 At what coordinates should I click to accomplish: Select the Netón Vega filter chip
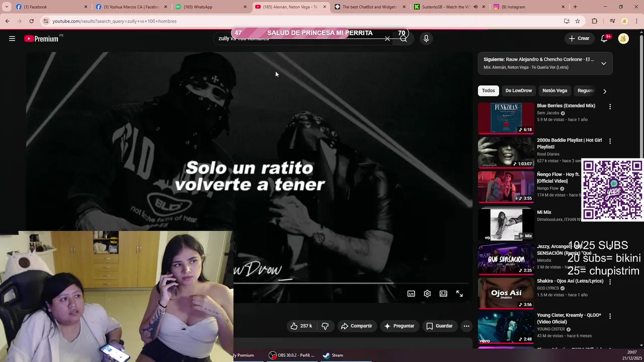click(554, 90)
